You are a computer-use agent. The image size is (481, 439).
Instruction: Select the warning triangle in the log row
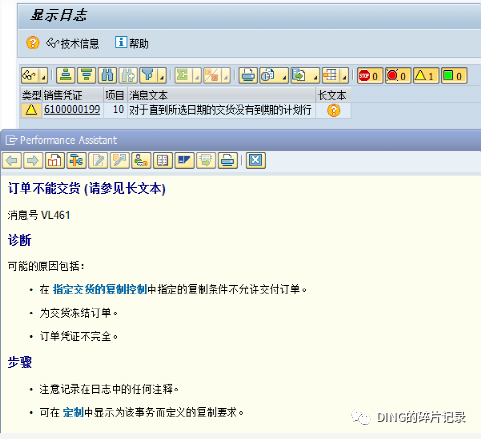point(31,110)
